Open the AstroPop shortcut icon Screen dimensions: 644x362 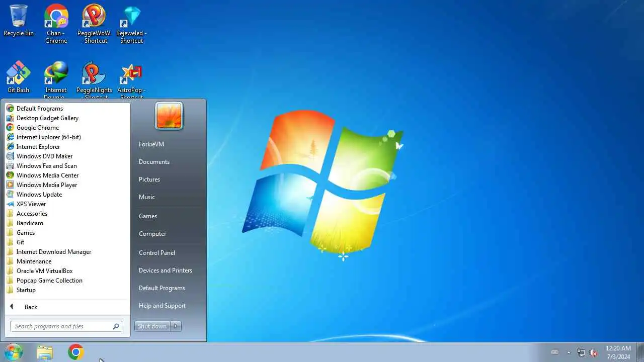coord(131,79)
